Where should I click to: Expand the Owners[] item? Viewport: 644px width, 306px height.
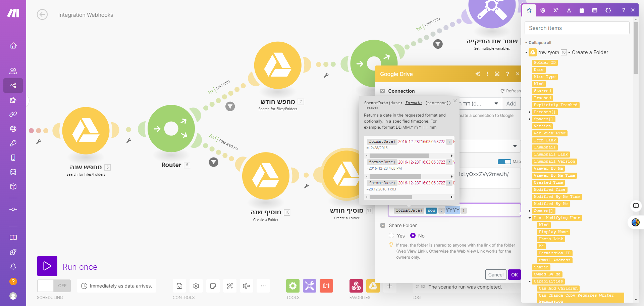530,211
